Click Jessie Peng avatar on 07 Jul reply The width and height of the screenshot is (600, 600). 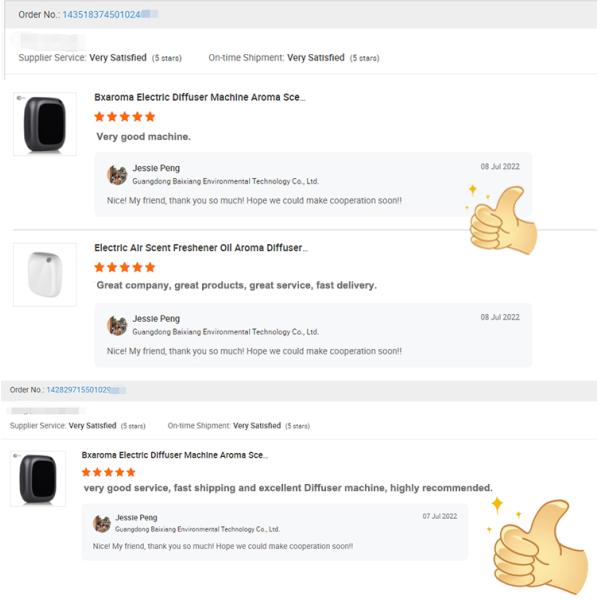pyautogui.click(x=102, y=523)
